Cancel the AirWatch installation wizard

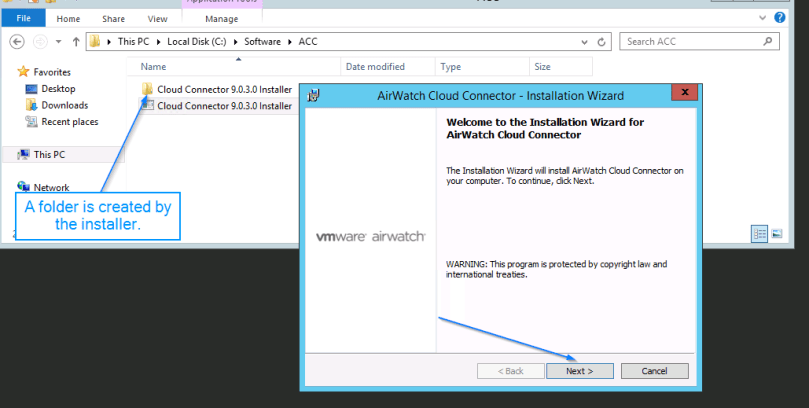point(654,371)
